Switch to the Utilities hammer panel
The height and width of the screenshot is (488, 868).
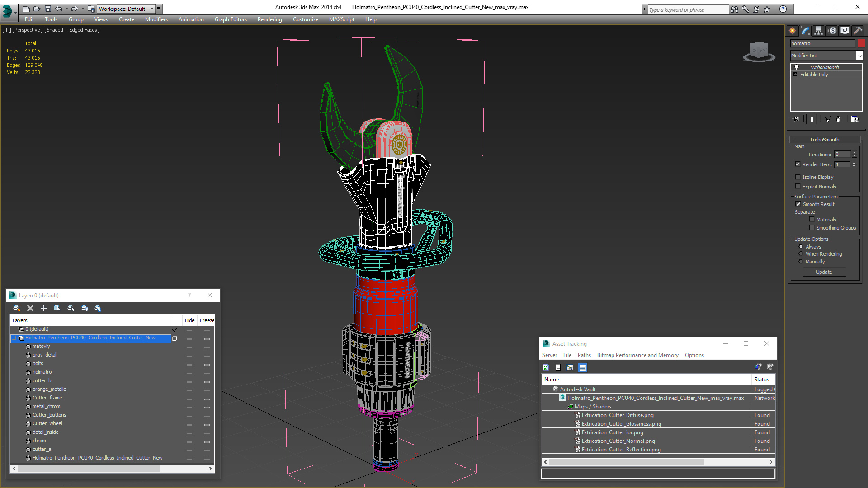click(858, 31)
